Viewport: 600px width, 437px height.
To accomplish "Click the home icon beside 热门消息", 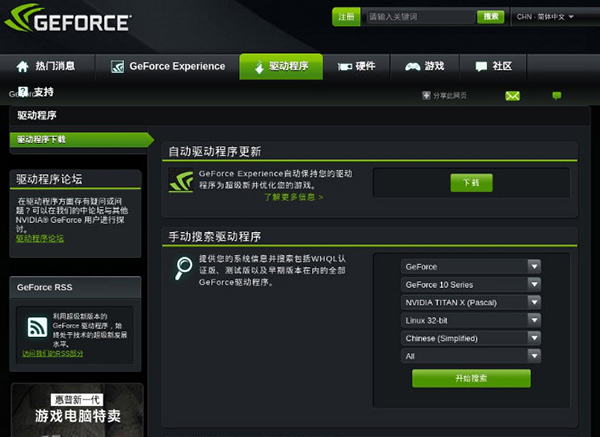I will (23, 66).
